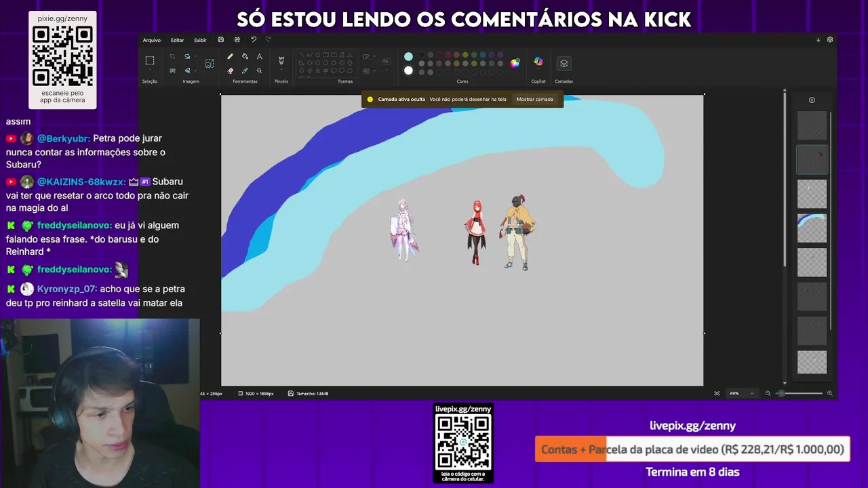Click the rotate image icon
This screenshot has width=868, height=488.
click(187, 56)
